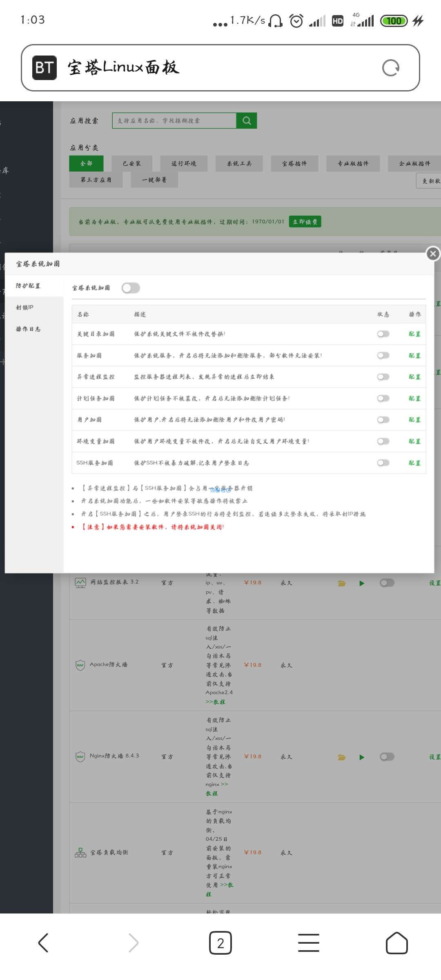Enable 环境变量加固 status switch
The height and width of the screenshot is (980, 441).
[383, 441]
